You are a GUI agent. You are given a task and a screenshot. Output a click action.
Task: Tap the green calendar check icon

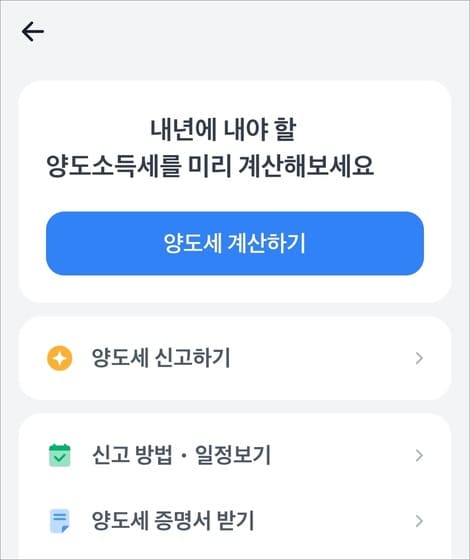(x=60, y=455)
